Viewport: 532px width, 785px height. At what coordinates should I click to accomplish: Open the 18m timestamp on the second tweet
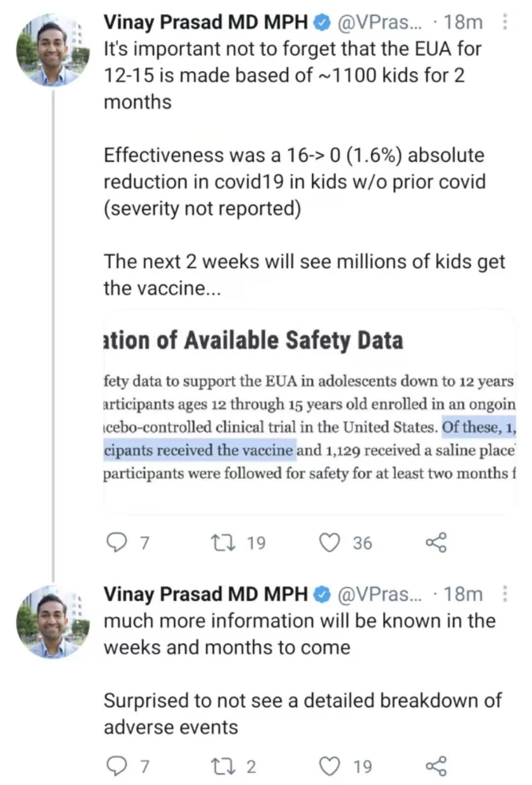pos(463,594)
